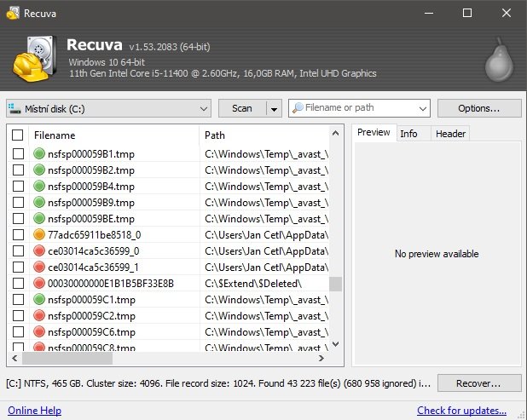This screenshot has width=527, height=420.
Task: Click the Recuva hard hat drive logo
Action: pyautogui.click(x=34, y=59)
